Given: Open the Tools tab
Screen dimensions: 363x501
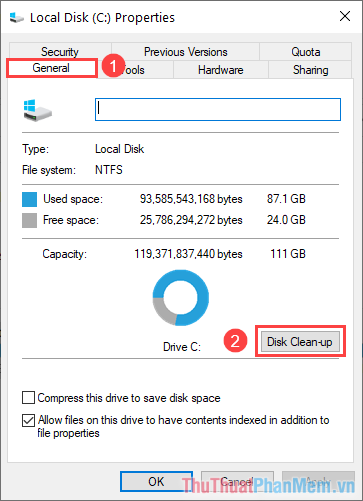Looking at the screenshot, I should click(135, 70).
